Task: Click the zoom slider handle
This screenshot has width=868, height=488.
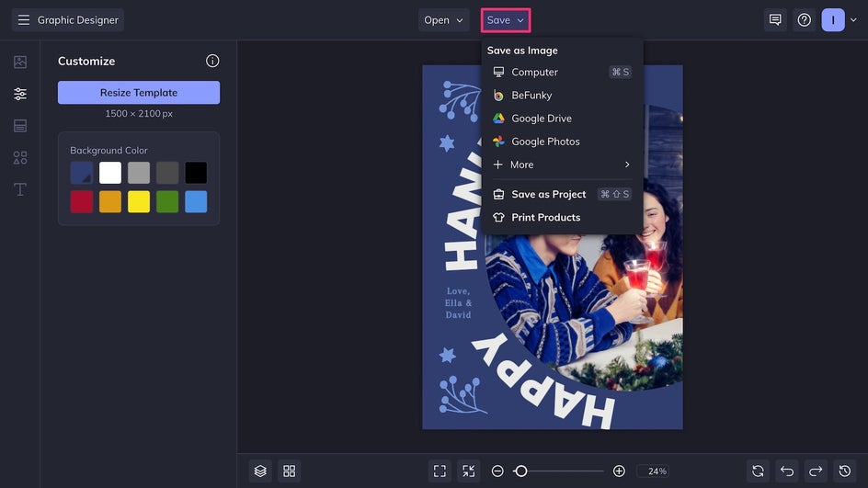Action: 520,471
